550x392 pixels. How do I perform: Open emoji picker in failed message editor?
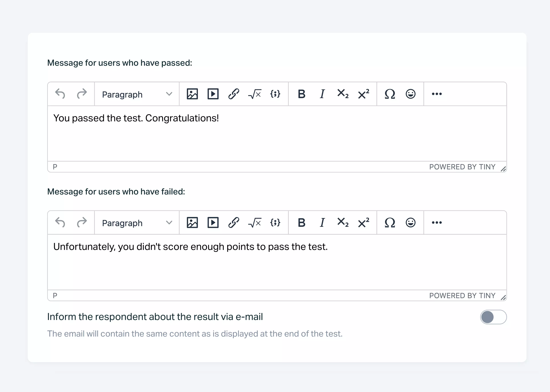click(x=410, y=223)
